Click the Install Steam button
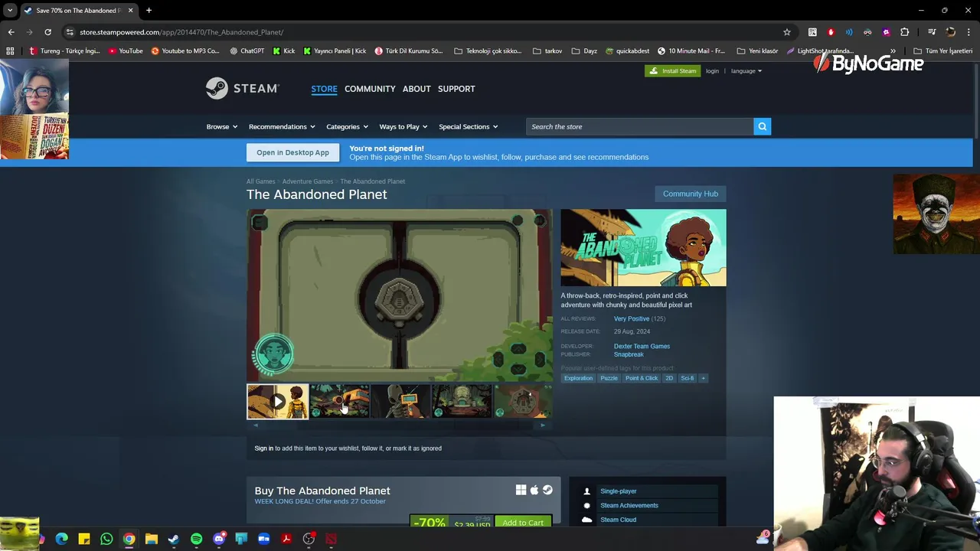980x551 pixels. [x=672, y=71]
